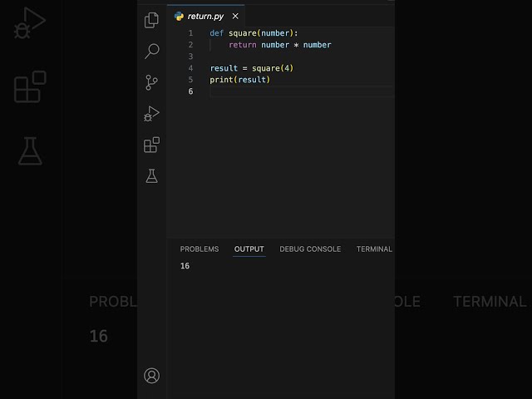
Task: Switch to the OUTPUT panel tab
Action: click(249, 249)
